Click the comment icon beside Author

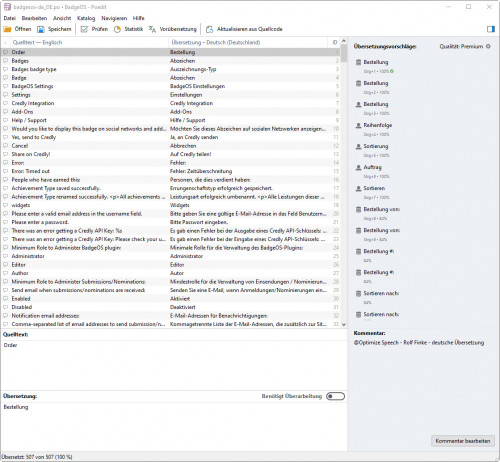(6, 273)
